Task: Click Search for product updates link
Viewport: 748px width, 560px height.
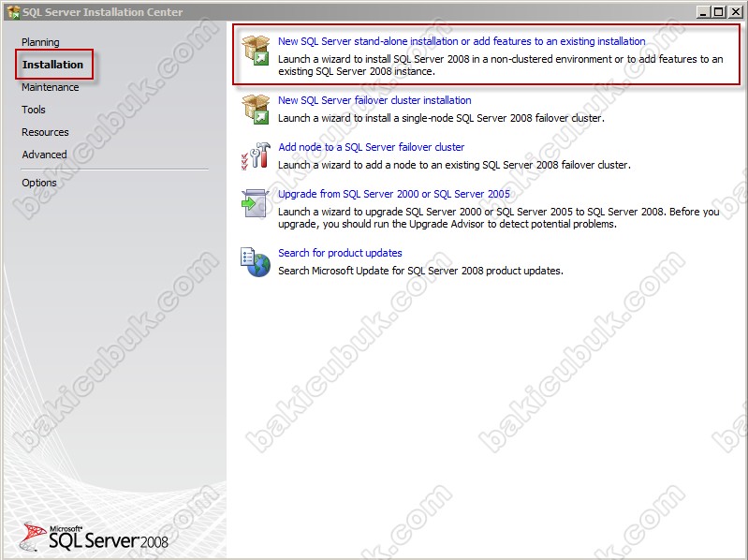Action: click(340, 253)
